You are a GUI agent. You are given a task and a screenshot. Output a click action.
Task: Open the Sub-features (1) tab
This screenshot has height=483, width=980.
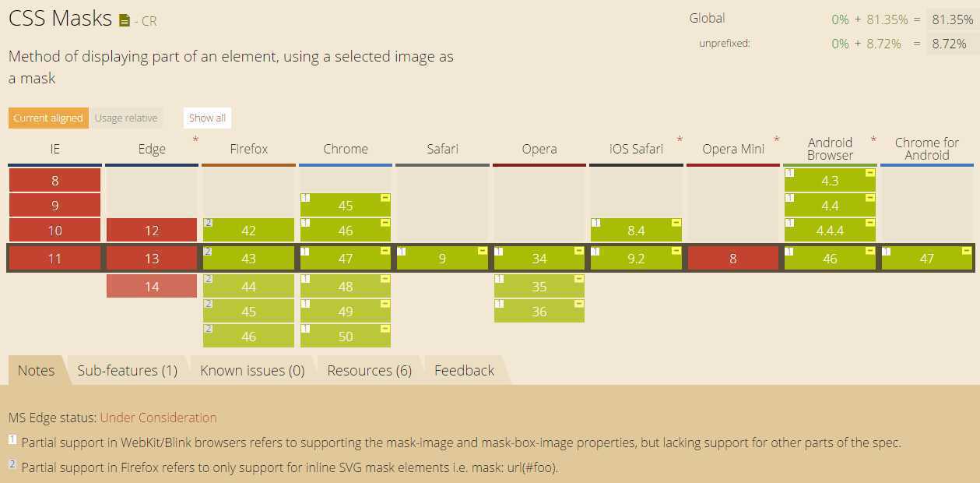tap(128, 371)
